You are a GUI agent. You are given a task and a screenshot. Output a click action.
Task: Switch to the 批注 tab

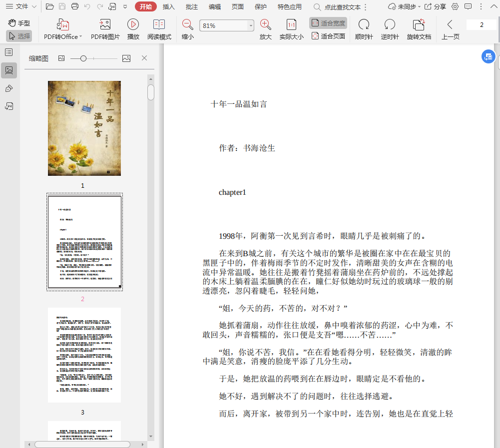click(192, 6)
